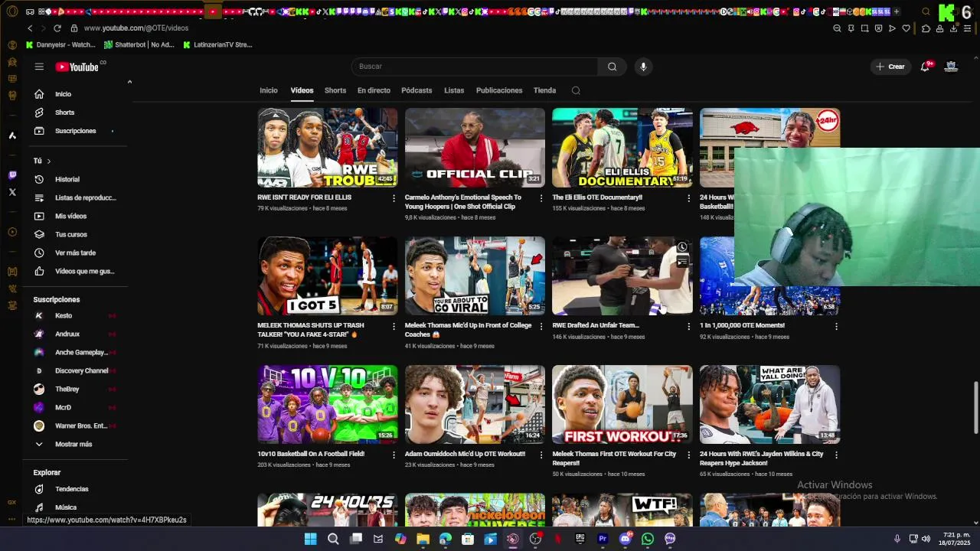
Task: Open Dannyeisr bookmark in bookmarks bar
Action: click(x=60, y=45)
